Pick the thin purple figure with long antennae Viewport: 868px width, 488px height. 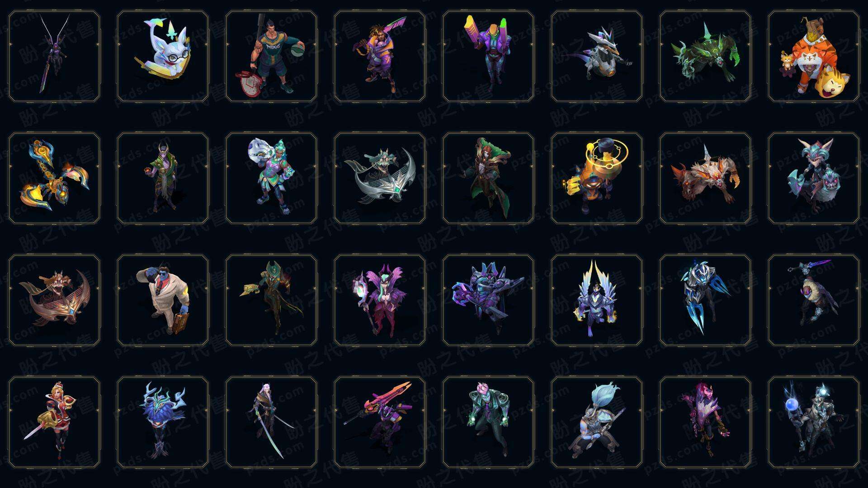(54, 56)
